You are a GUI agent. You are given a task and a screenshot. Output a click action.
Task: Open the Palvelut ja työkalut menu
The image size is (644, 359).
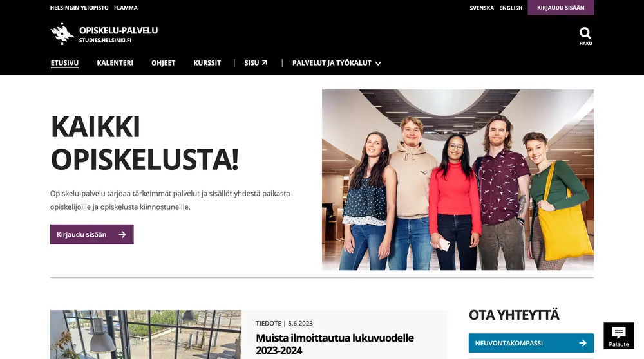click(x=336, y=63)
